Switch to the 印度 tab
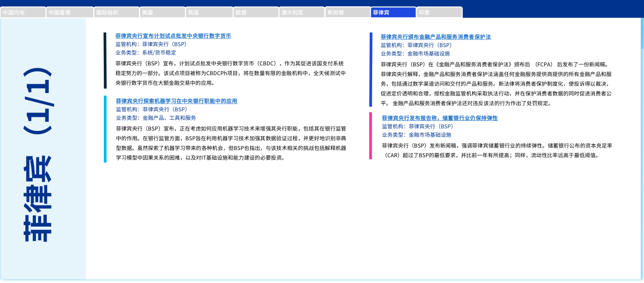Image resolution: width=644 pixels, height=283 pixels. tap(439, 12)
